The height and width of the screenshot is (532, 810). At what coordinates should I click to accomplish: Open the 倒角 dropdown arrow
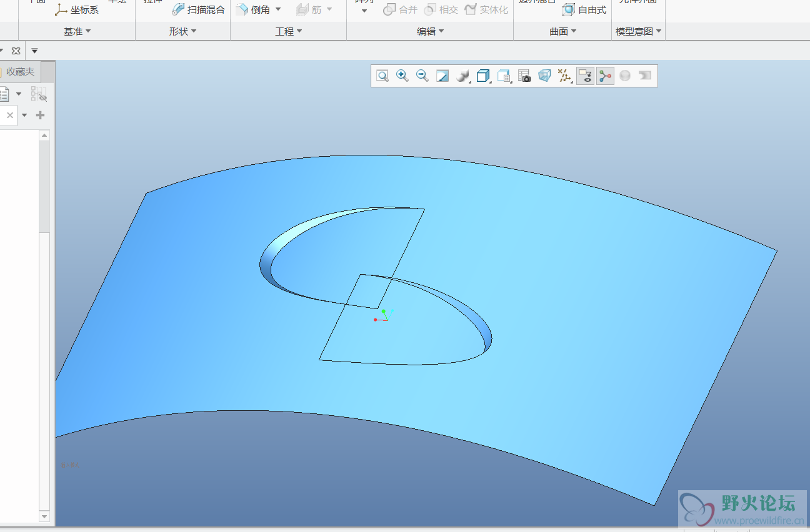tap(278, 9)
